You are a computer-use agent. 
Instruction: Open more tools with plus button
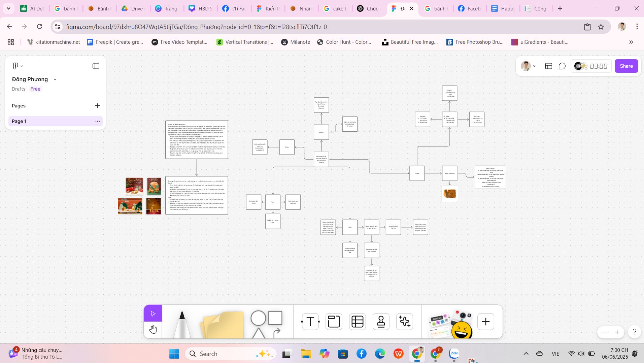tap(485, 322)
